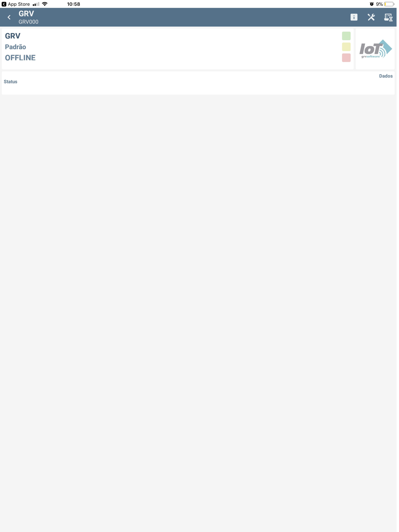This screenshot has width=399, height=532.
Task: Tap the bold GRV device name
Action: (x=13, y=36)
